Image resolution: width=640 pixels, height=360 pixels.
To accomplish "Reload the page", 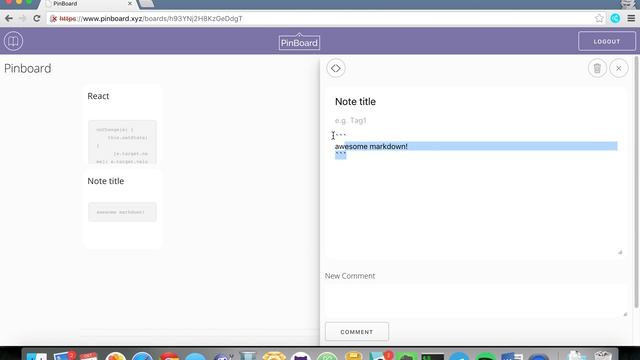I will (37, 18).
